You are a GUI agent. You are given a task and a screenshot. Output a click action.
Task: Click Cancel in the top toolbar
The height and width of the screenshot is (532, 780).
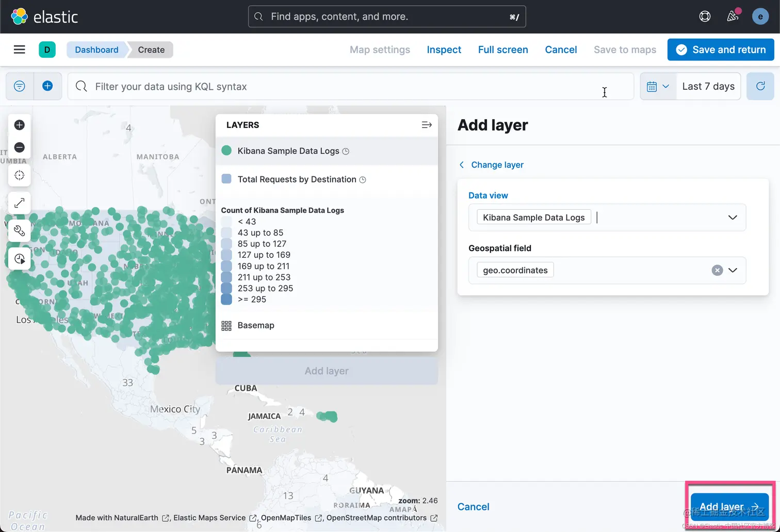pos(561,49)
